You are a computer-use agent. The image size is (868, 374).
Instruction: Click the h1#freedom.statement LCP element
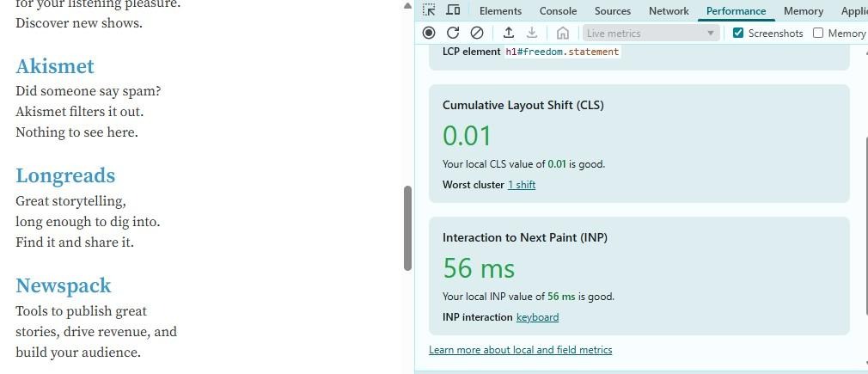click(562, 52)
